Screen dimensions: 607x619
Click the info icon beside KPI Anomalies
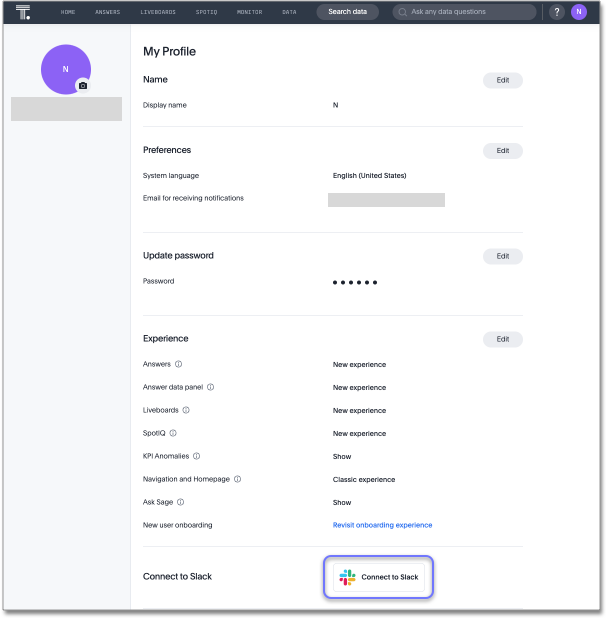tap(196, 456)
